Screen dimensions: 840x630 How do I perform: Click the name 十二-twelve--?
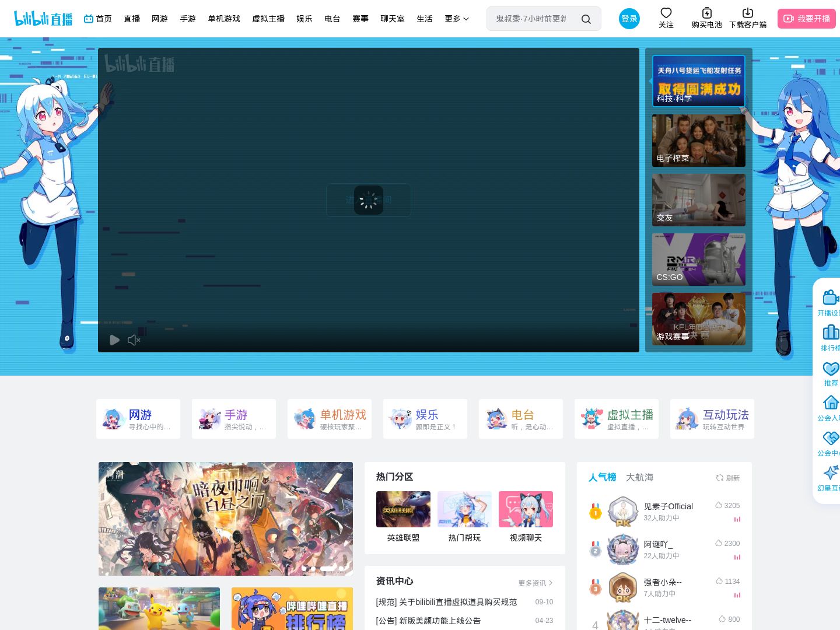(x=667, y=620)
